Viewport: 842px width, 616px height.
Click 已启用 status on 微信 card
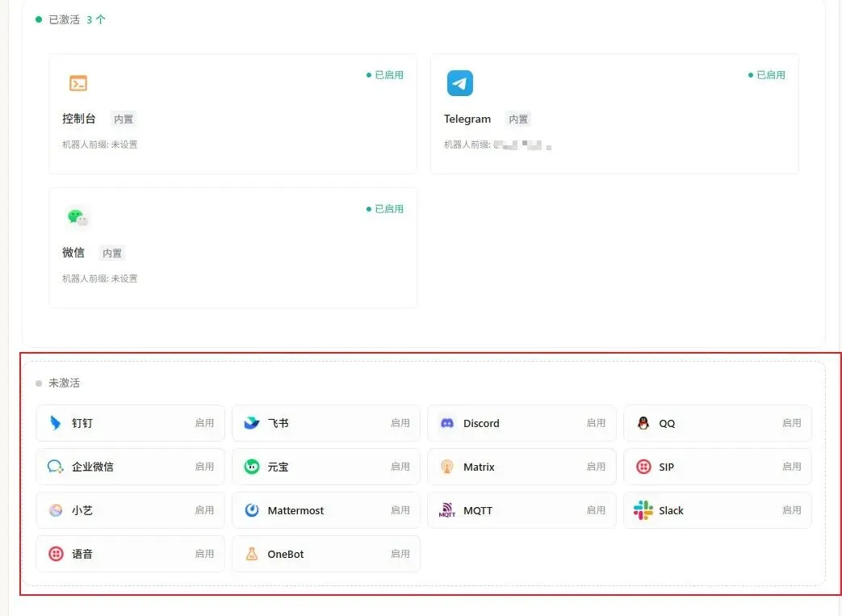(x=385, y=209)
